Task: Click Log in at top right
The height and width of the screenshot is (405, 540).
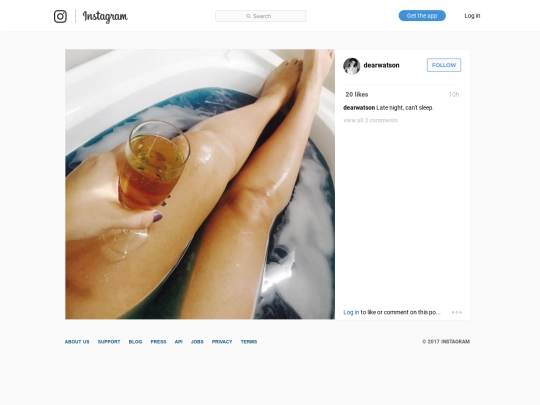Action: [x=472, y=15]
